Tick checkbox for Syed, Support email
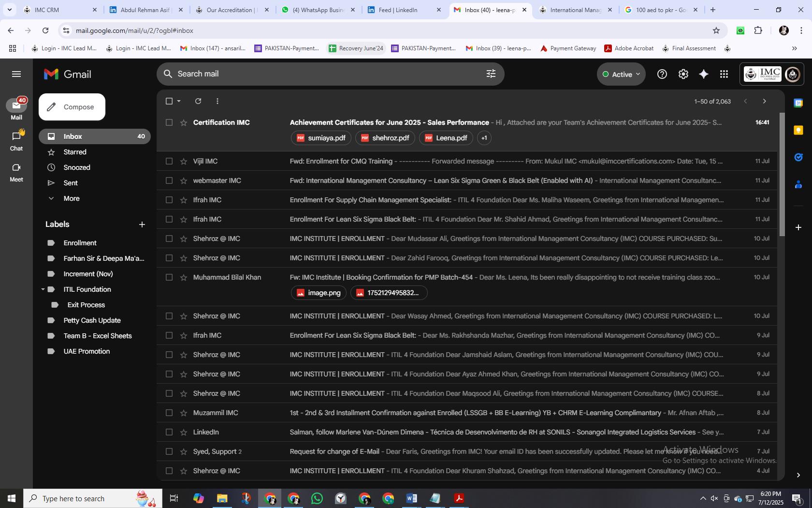The height and width of the screenshot is (508, 812). 169,451
